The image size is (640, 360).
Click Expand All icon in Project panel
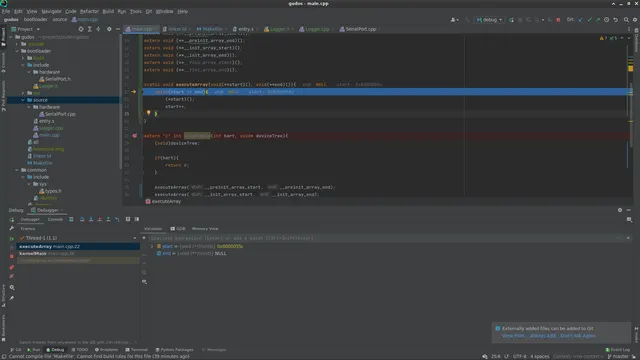pyautogui.click(x=90, y=29)
